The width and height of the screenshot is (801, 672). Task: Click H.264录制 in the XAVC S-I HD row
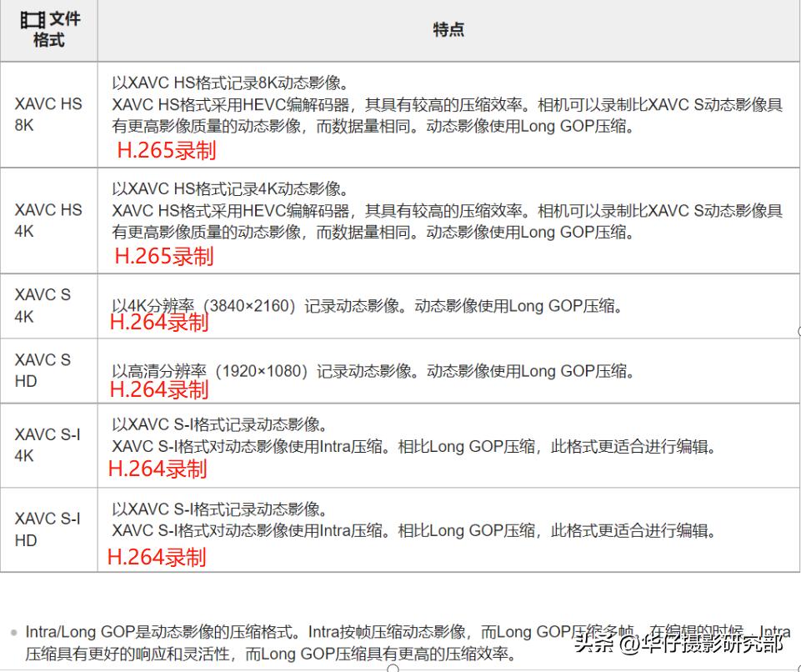click(x=157, y=557)
